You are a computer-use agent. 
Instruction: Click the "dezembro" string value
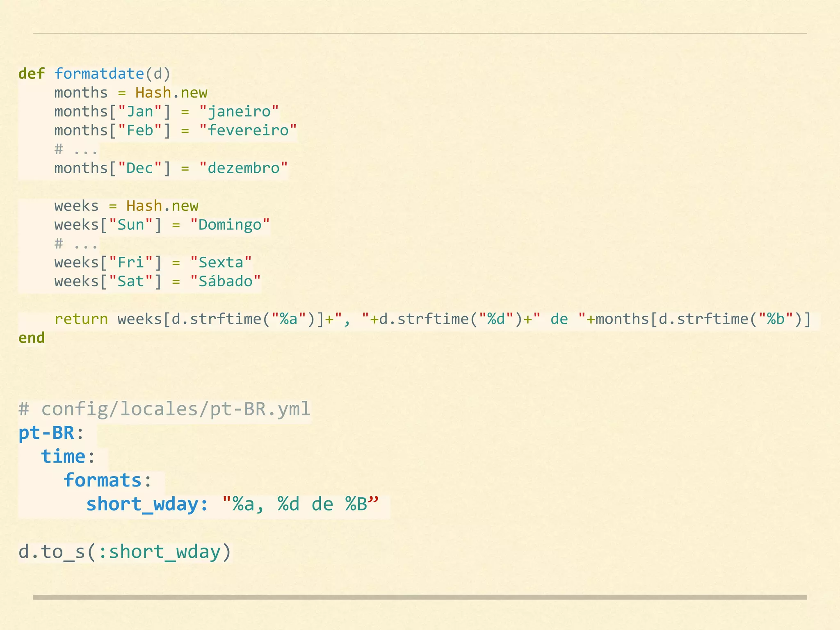[x=244, y=168]
